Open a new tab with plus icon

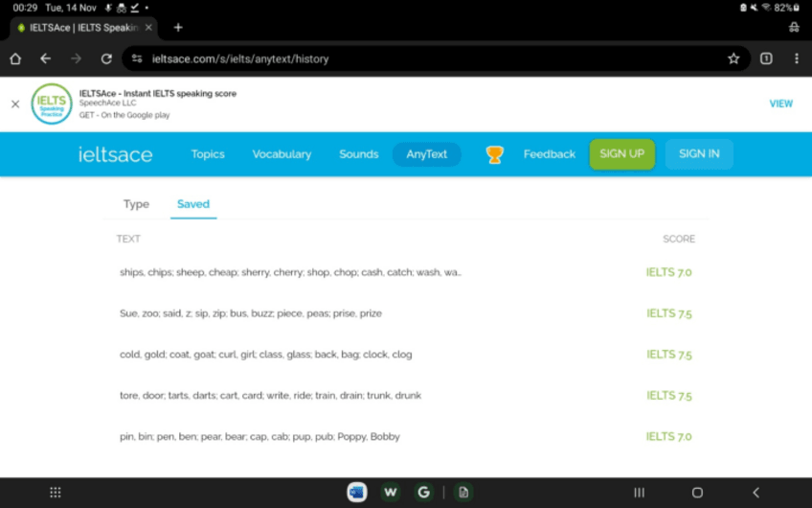pyautogui.click(x=178, y=28)
